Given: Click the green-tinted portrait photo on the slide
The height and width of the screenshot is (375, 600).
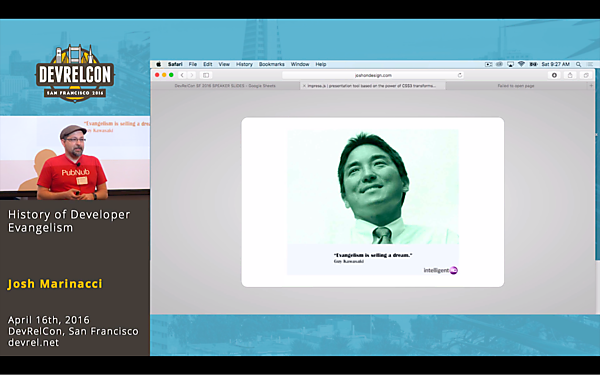Looking at the screenshot, I should [x=373, y=187].
